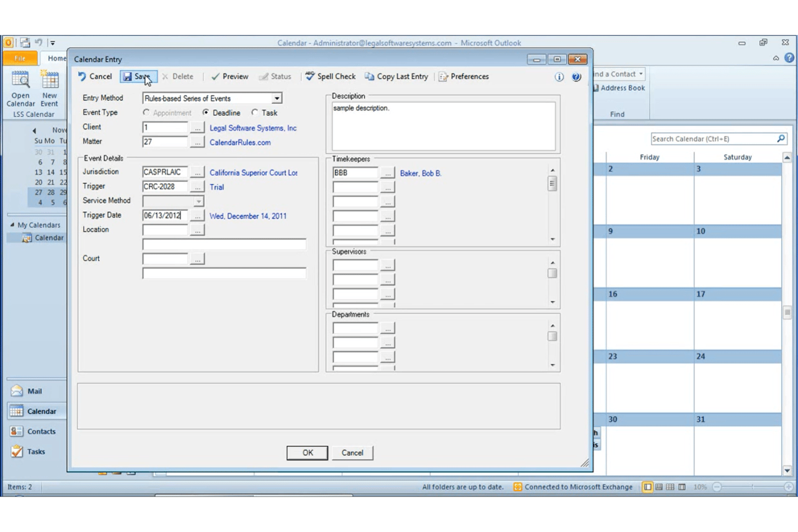Click OK at the bottom of Calendar Entry
Image resolution: width=798 pixels, height=532 pixels.
pyautogui.click(x=307, y=453)
